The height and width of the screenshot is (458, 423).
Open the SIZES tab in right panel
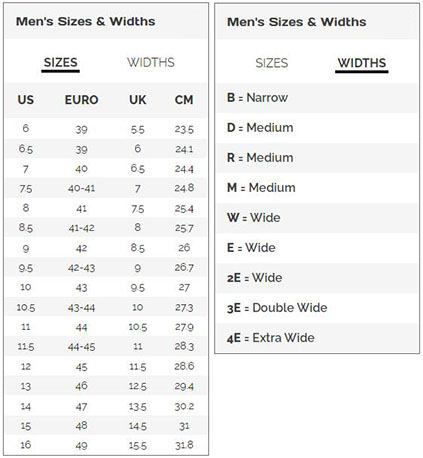pyautogui.click(x=272, y=63)
